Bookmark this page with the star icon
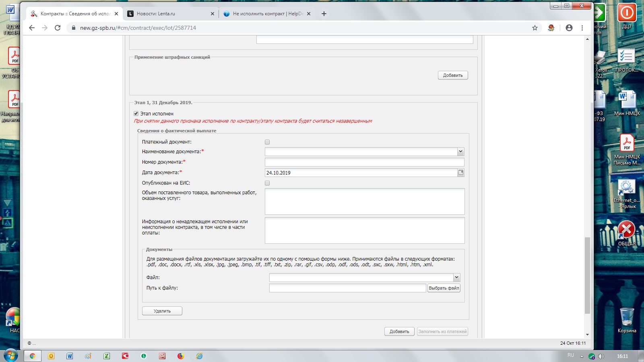This screenshot has height=362, width=644. [535, 28]
